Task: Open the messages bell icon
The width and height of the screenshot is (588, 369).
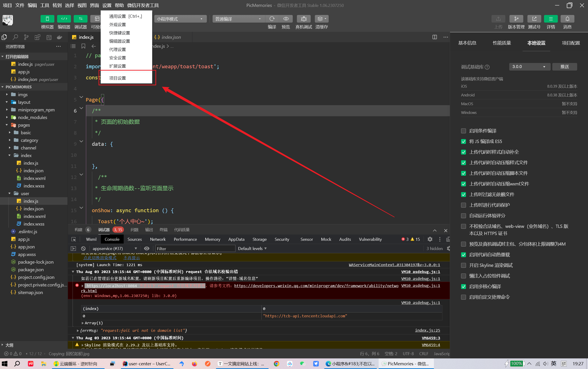Action: pyautogui.click(x=567, y=19)
